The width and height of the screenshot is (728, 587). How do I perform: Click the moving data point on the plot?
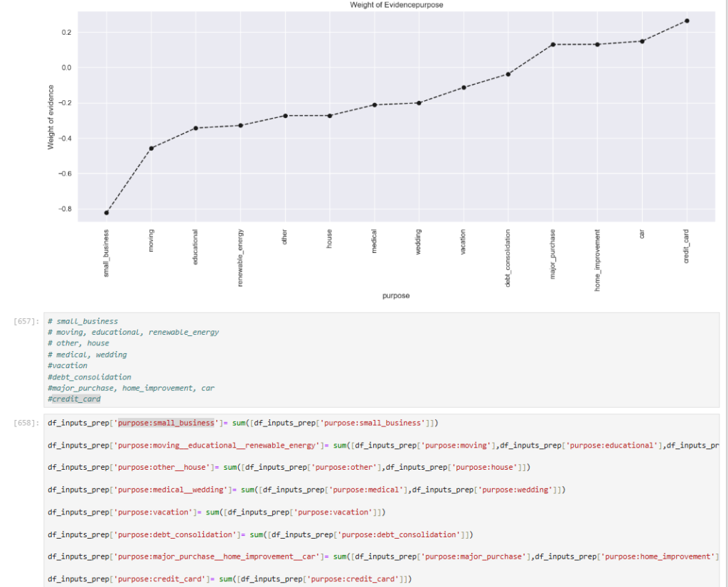[151, 148]
